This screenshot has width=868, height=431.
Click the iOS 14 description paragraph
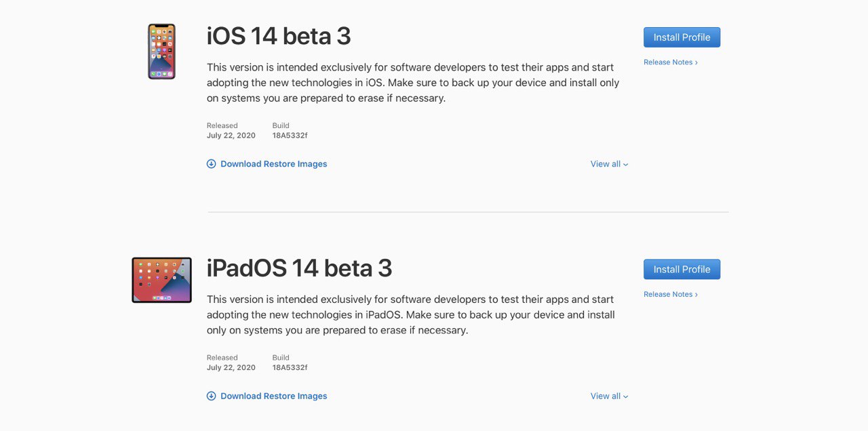tap(413, 83)
